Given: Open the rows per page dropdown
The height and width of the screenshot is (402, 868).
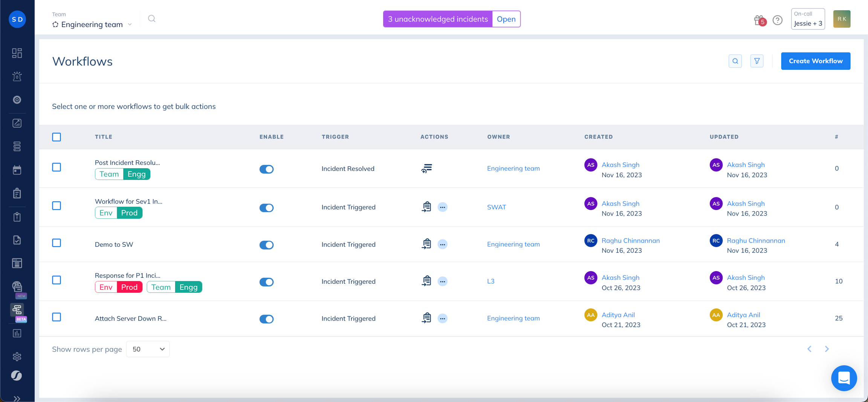Looking at the screenshot, I should pyautogui.click(x=148, y=349).
